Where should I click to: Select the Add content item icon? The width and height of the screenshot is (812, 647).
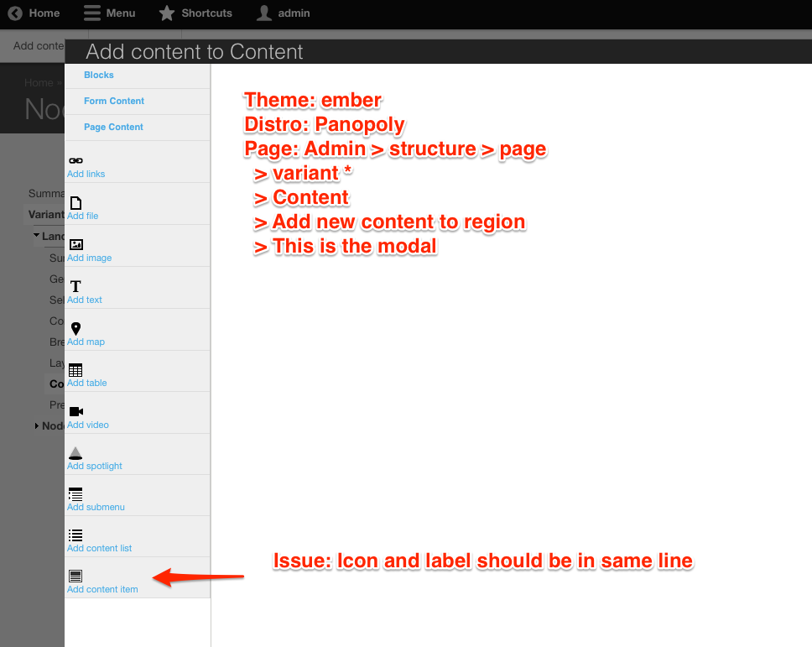[75, 576]
